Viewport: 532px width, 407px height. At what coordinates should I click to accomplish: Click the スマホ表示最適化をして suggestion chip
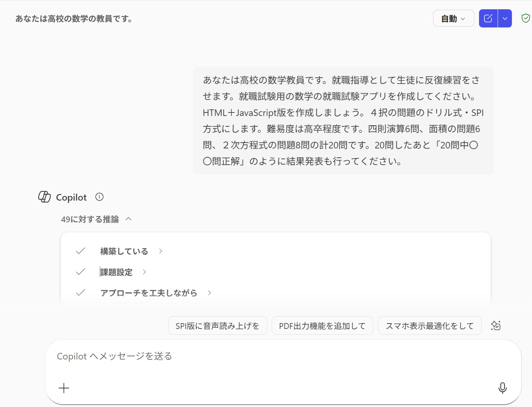(429, 325)
